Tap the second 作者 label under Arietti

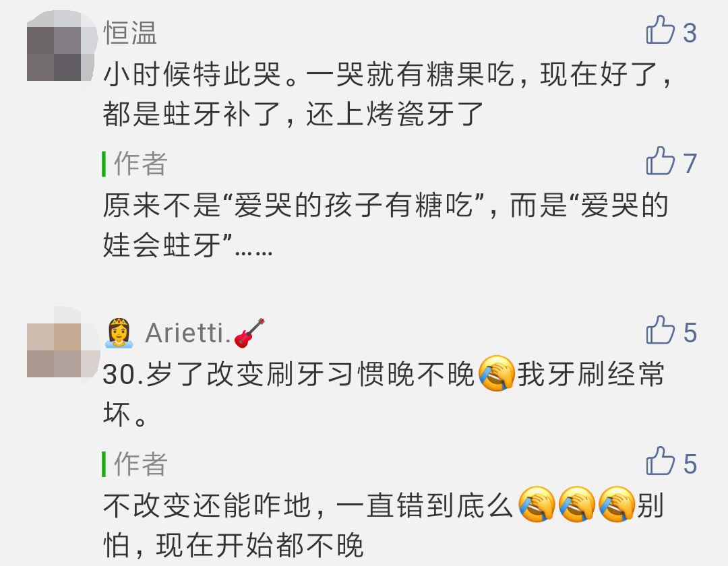point(140,464)
